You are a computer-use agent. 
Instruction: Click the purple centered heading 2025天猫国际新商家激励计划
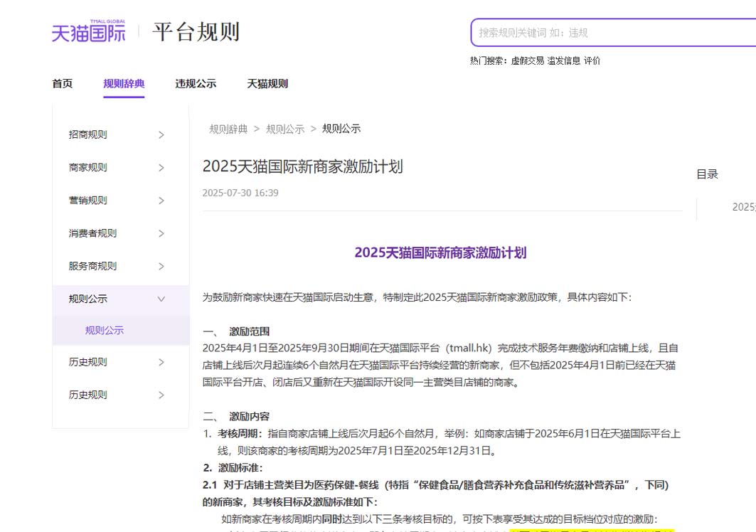coord(440,252)
